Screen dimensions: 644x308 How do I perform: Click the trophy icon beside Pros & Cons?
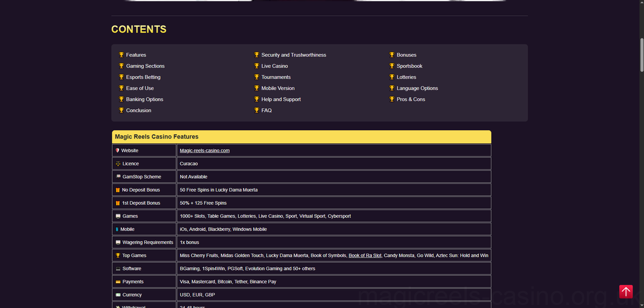(x=392, y=99)
